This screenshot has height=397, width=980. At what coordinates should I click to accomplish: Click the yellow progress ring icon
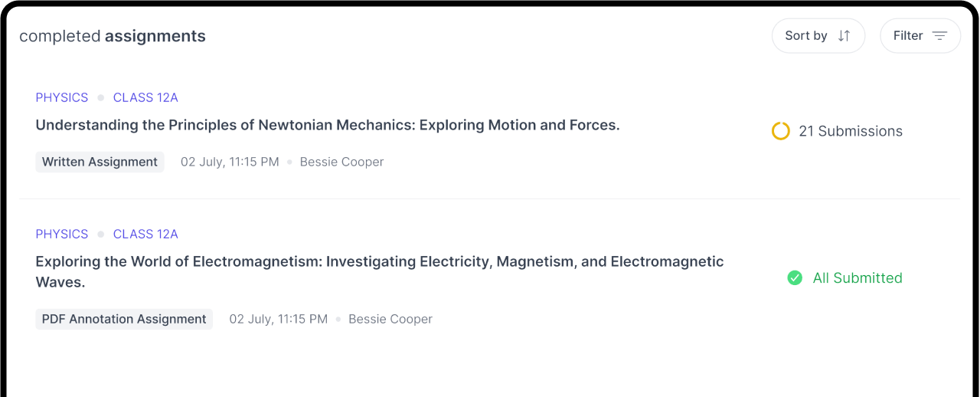pos(780,131)
